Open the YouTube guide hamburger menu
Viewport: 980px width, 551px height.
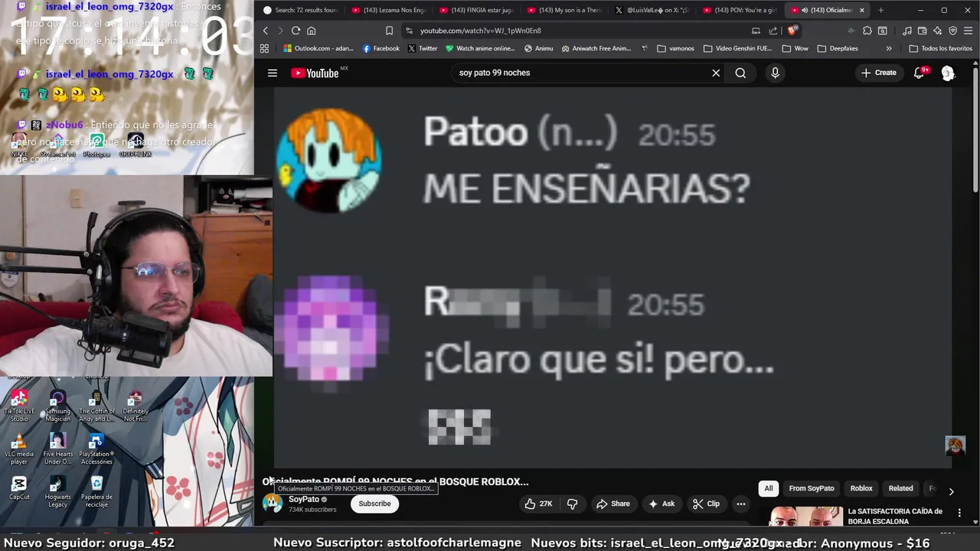272,73
